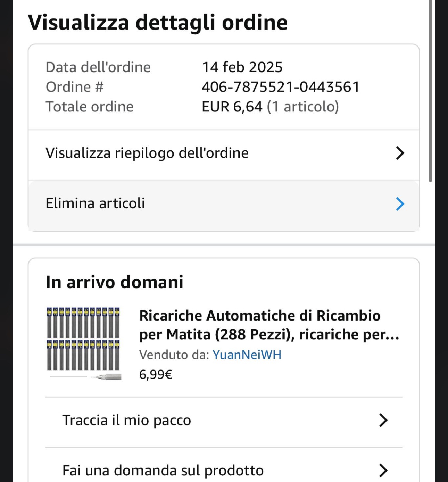Click order number 406-7875521-0443561
This screenshot has height=482, width=448.
[x=280, y=87]
